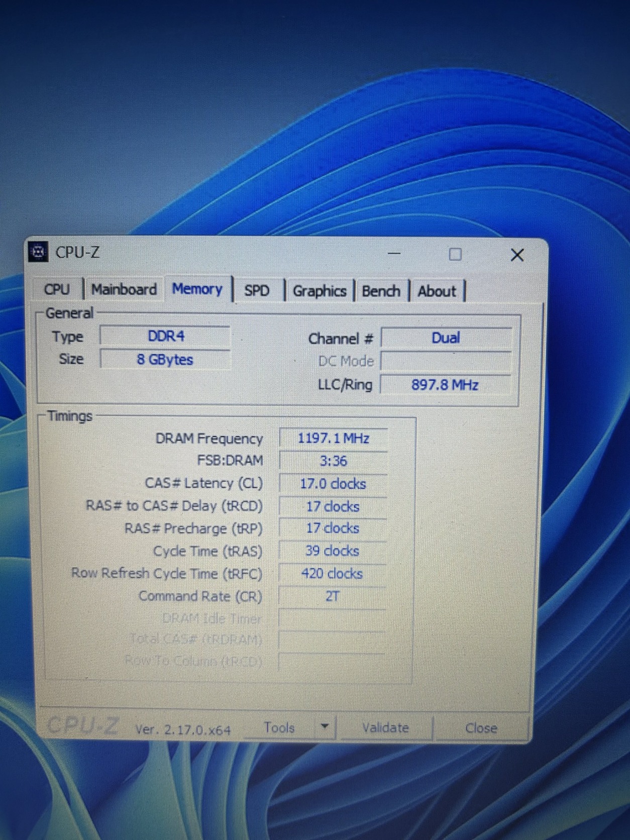Click the Validate button
The width and height of the screenshot is (630, 840).
point(385,727)
